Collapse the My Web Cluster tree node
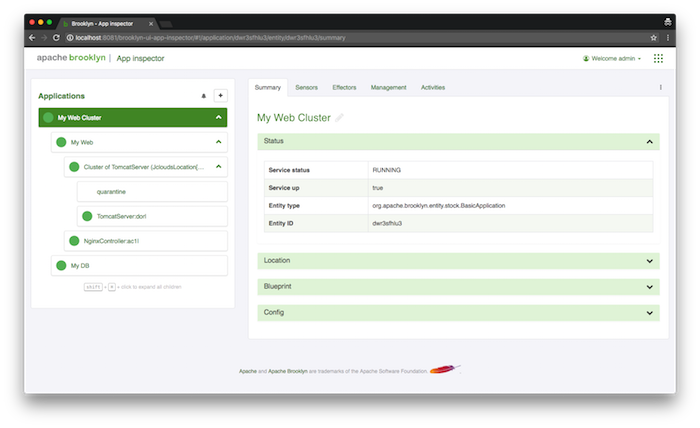 (x=218, y=118)
